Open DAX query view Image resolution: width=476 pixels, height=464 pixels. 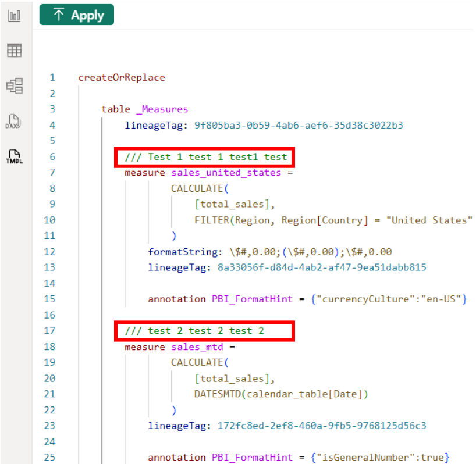14,121
